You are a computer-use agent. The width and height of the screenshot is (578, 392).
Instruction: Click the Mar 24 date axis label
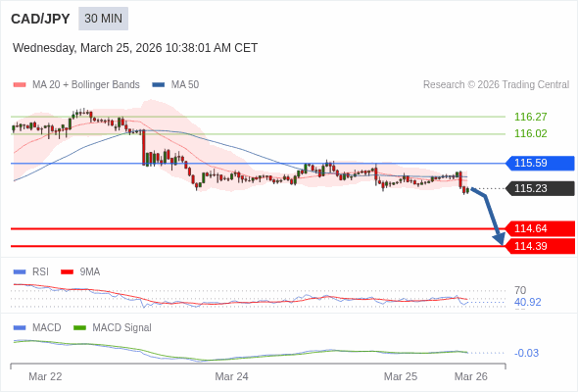point(231,376)
